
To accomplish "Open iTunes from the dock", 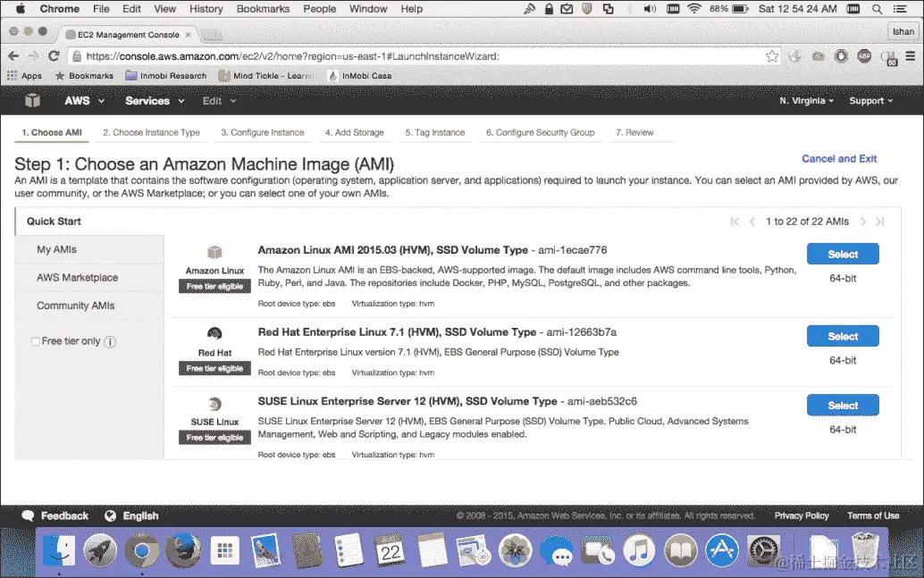I will [x=639, y=551].
